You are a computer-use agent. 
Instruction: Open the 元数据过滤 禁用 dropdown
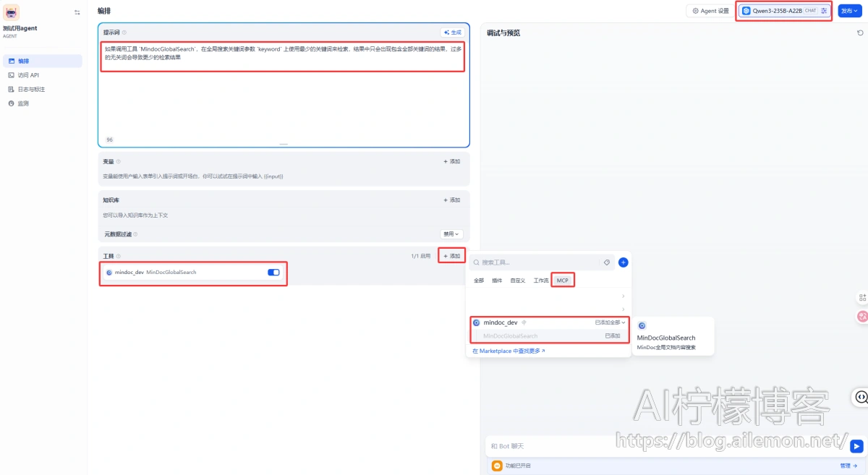tap(451, 234)
